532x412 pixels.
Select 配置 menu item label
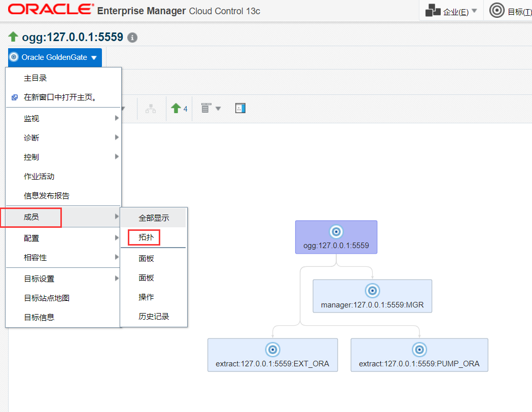31,238
